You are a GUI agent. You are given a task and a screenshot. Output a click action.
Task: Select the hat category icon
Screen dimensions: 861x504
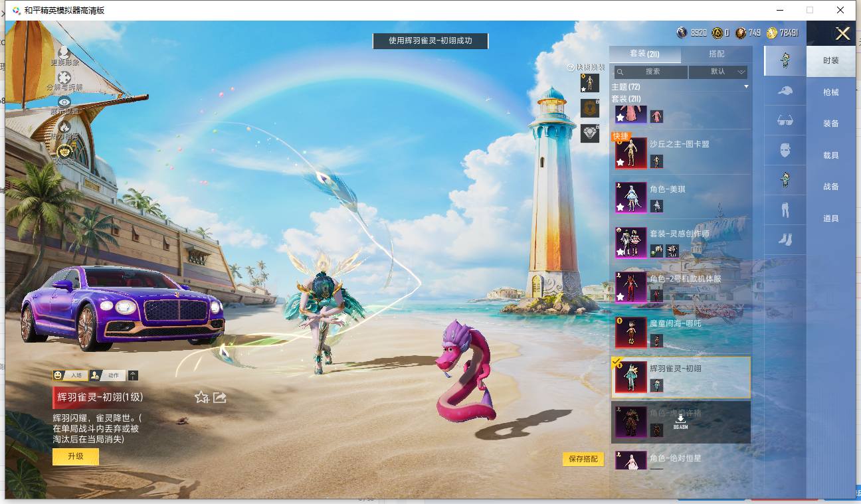pos(785,91)
